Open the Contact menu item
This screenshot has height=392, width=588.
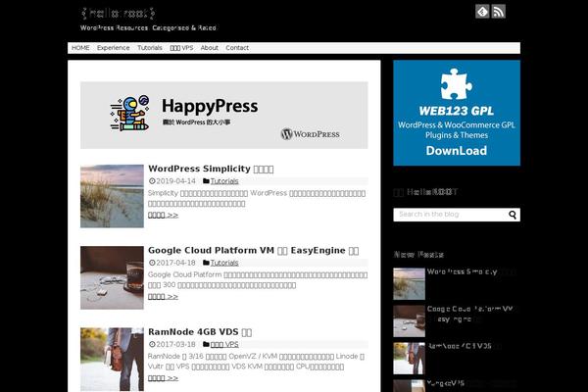click(237, 48)
